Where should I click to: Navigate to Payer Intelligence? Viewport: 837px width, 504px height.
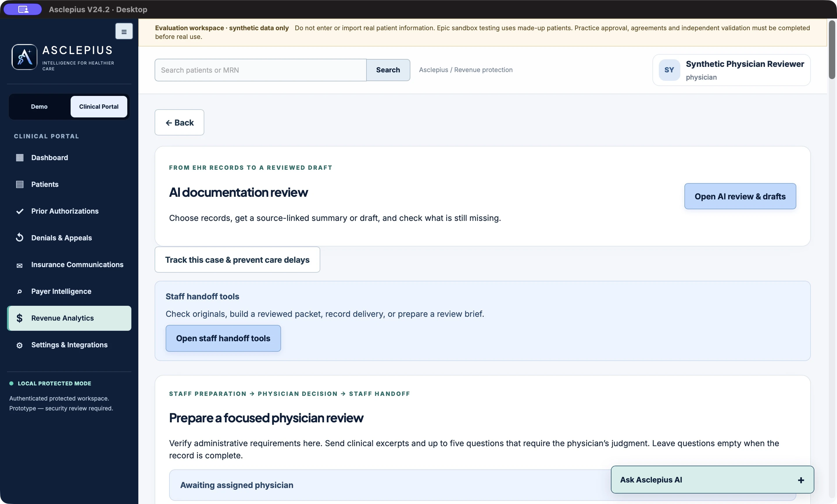[69, 292]
